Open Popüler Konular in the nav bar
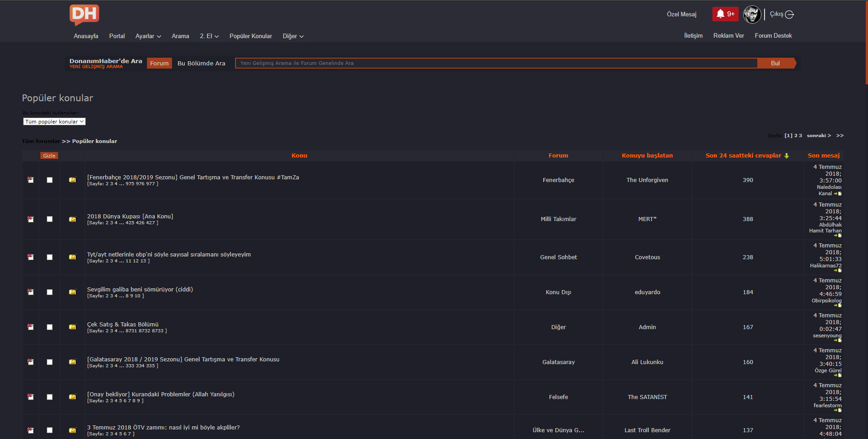Image resolution: width=868 pixels, height=439 pixels. 250,36
